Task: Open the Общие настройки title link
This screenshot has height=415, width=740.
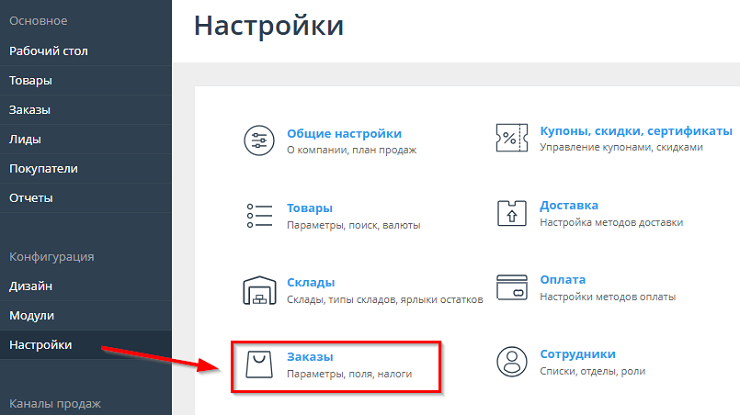Action: pyautogui.click(x=344, y=132)
